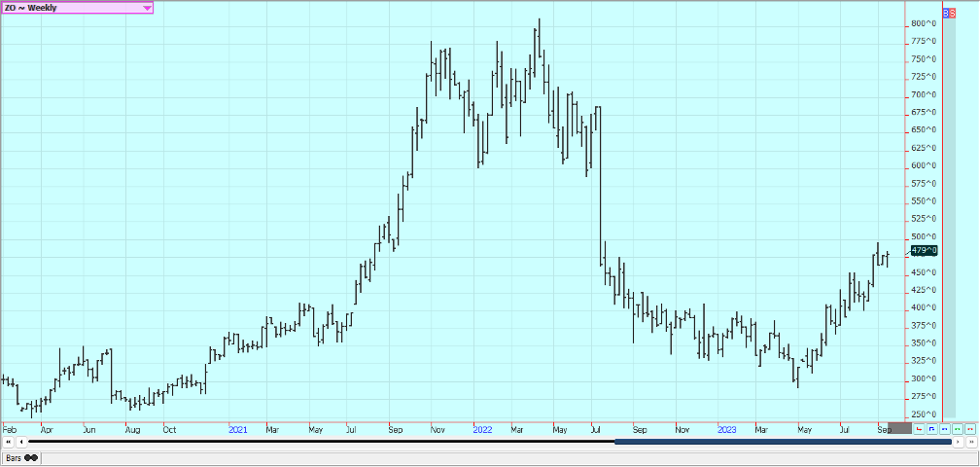Click the 500^0 price axis label
Screen dimensions: 980x467
point(922,237)
